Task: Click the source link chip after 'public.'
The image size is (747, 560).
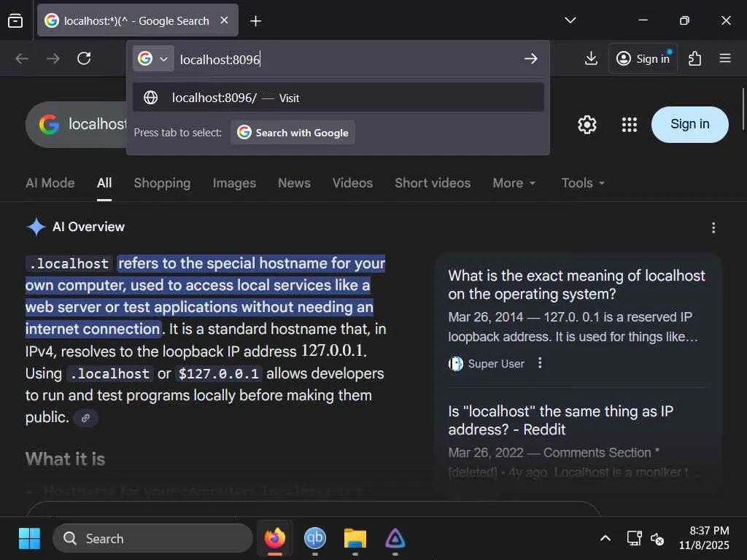Action: (x=86, y=418)
